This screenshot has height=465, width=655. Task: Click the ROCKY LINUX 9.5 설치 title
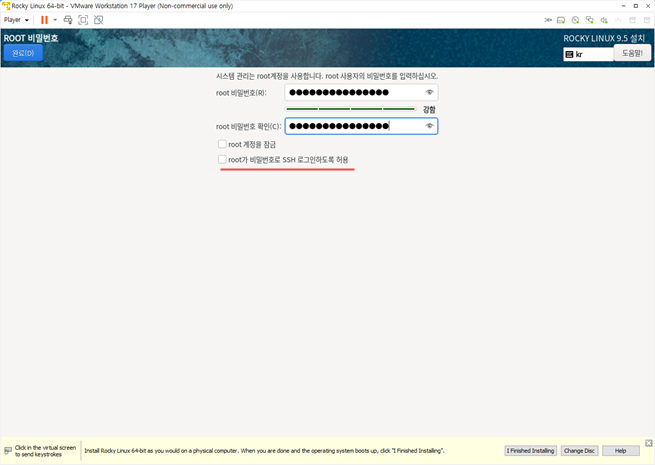(x=604, y=38)
